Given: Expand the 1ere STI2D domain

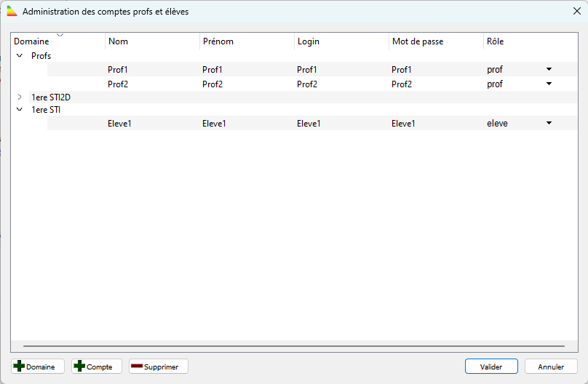Looking at the screenshot, I should [20, 97].
